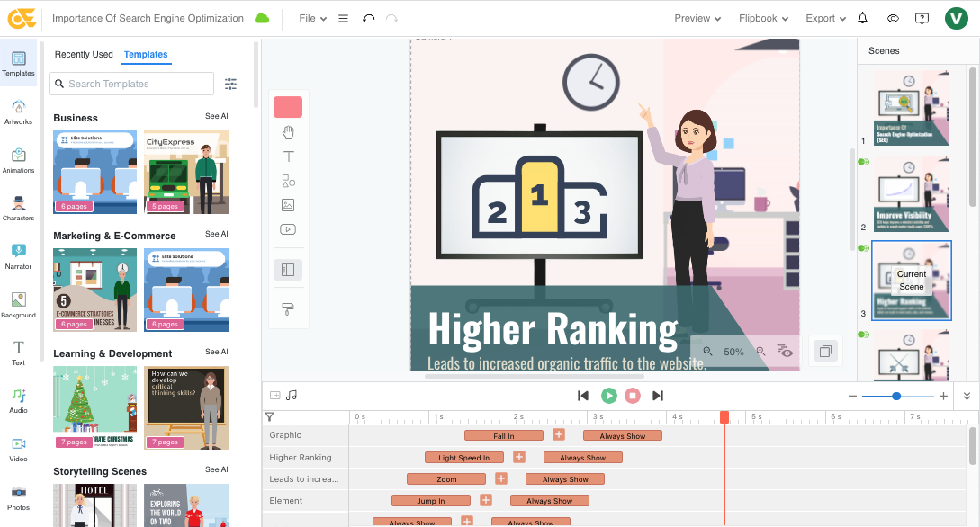Open the Export dropdown

(825, 18)
